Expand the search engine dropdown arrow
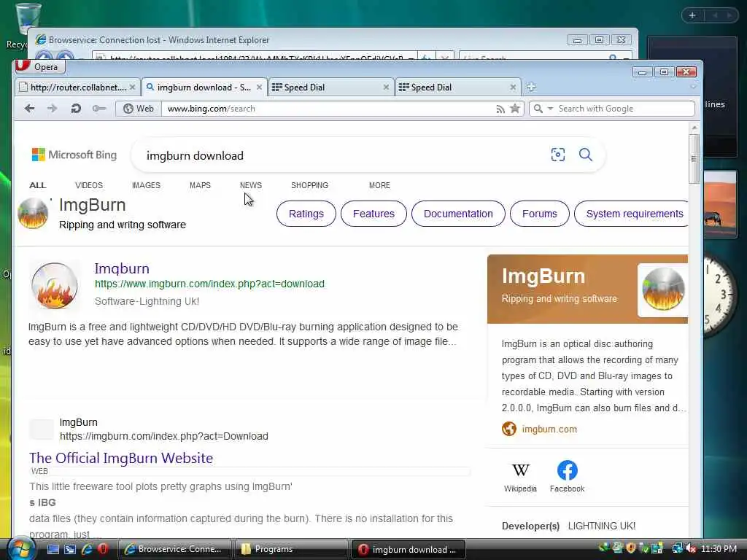The image size is (747, 560). pos(550,109)
